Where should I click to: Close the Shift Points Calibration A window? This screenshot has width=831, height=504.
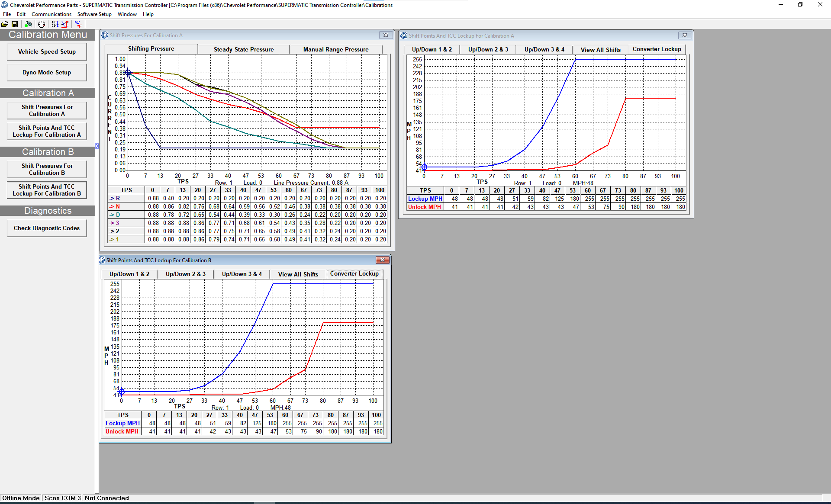[x=685, y=35]
